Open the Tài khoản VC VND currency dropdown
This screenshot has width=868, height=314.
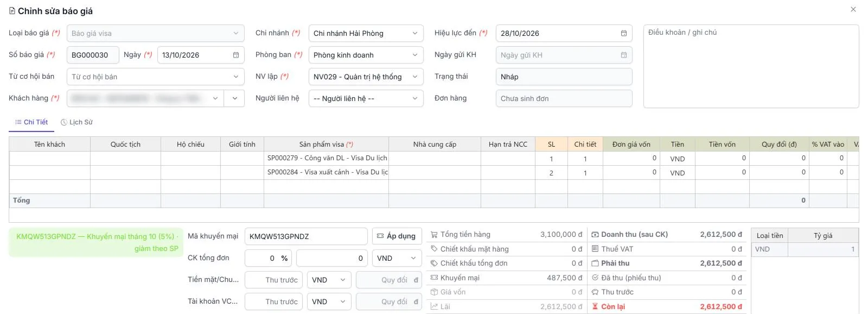[x=329, y=302]
